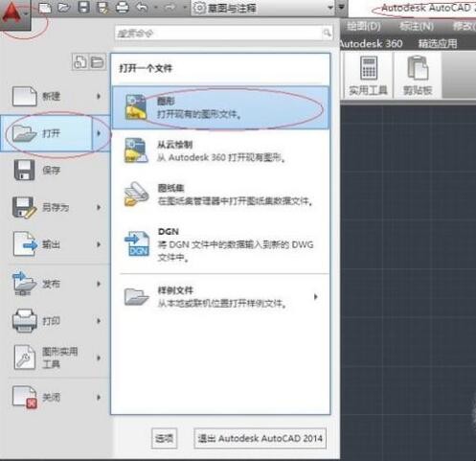Screen dimensions: 476x461
Task: Click the Undo arrow in quick access toolbar
Action: (142, 8)
